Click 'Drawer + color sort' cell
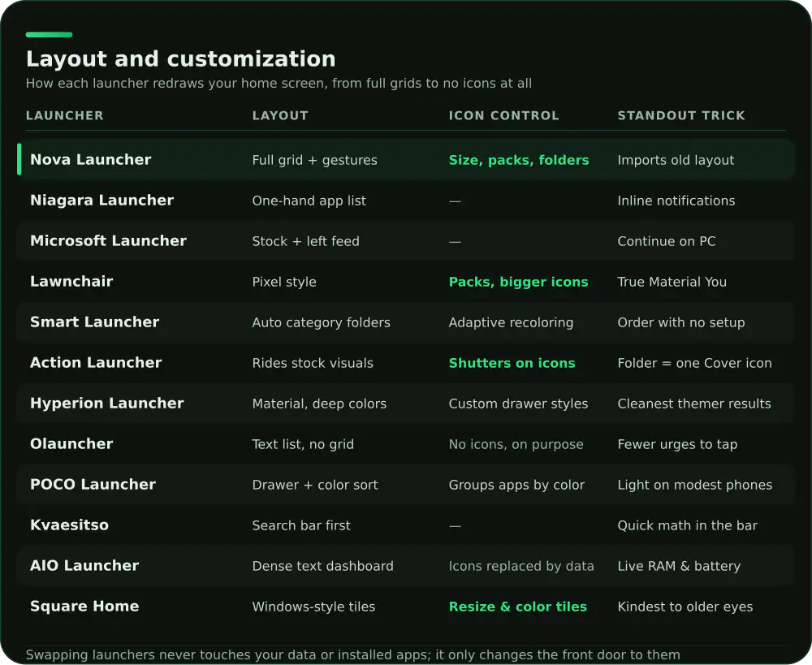812x665 pixels. pos(315,486)
